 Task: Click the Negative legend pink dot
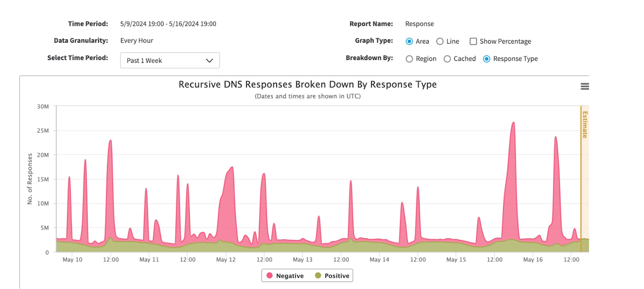[x=269, y=276]
